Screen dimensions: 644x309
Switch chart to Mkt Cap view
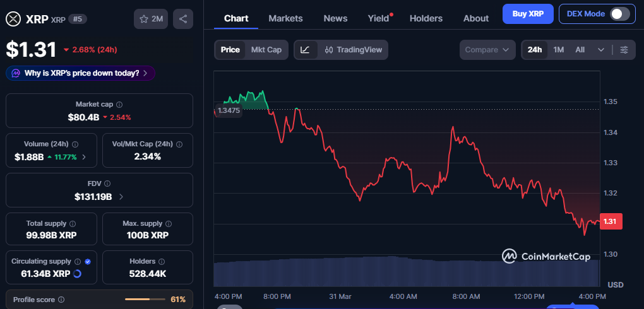coord(266,50)
